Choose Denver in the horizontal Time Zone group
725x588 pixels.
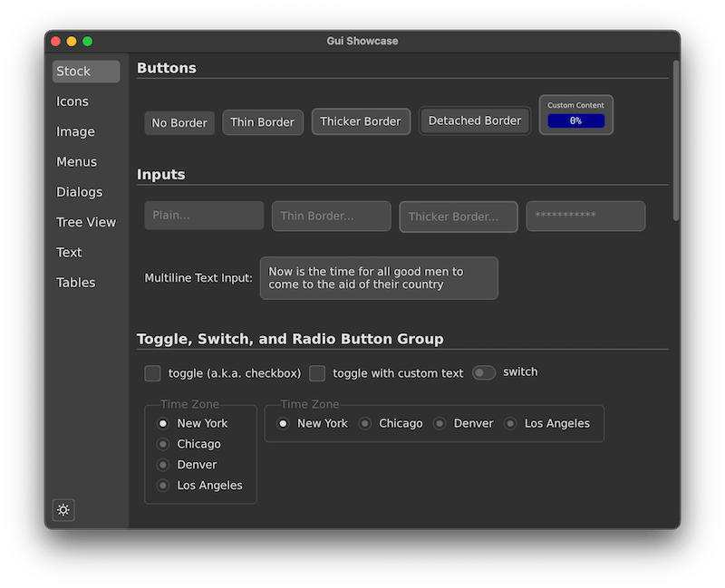tap(439, 422)
